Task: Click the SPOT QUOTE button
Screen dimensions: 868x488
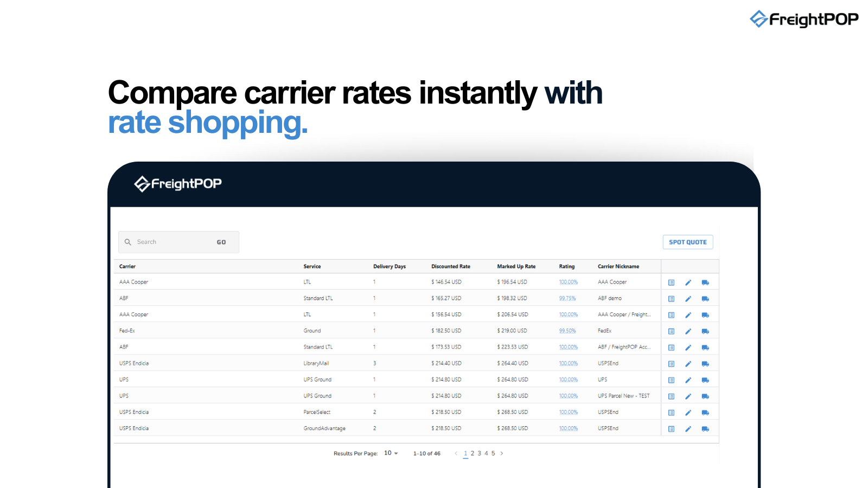Action: [688, 242]
